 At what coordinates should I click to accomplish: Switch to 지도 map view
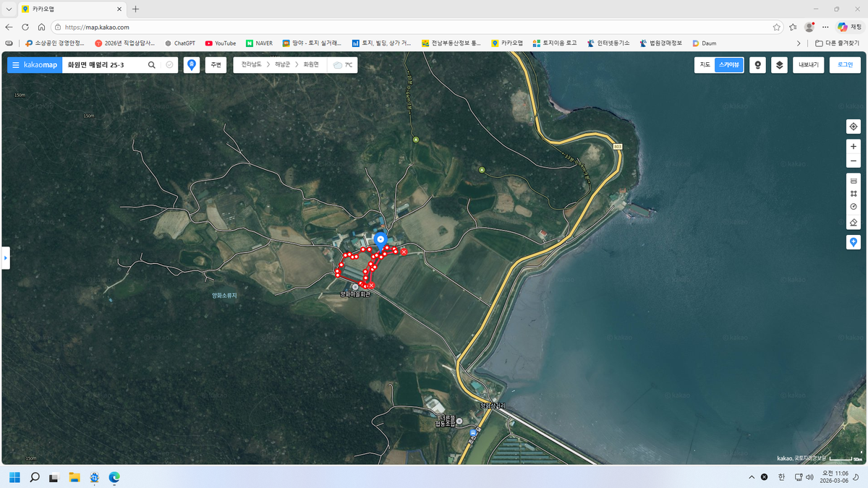tap(705, 65)
